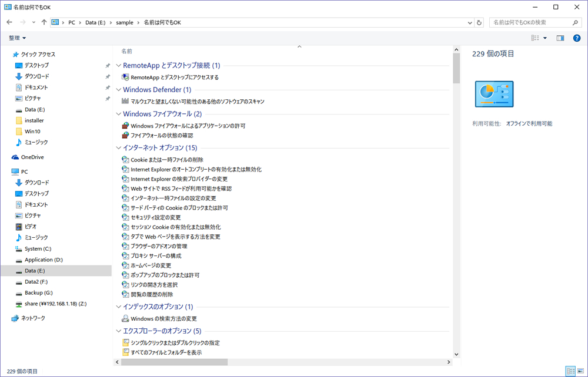This screenshot has height=377, width=588.
Task: Click icon for セキュリティ設定の変更
Action: pyautogui.click(x=125, y=217)
